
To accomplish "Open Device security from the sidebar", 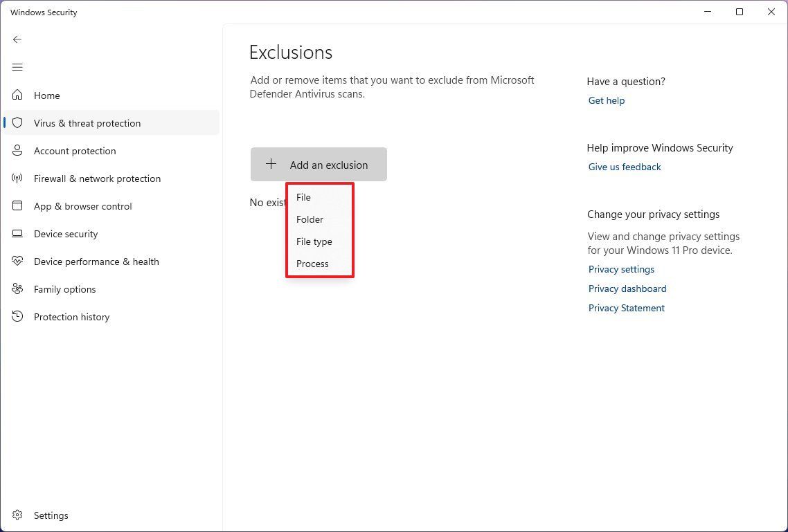I will click(66, 234).
